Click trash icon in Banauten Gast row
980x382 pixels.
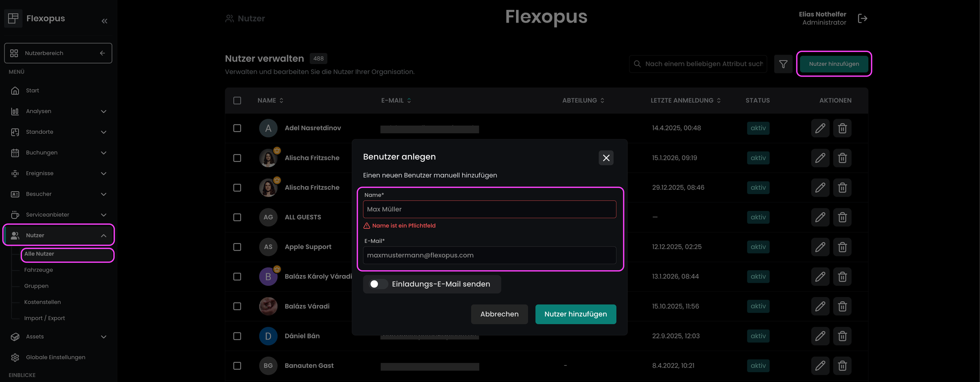point(842,366)
